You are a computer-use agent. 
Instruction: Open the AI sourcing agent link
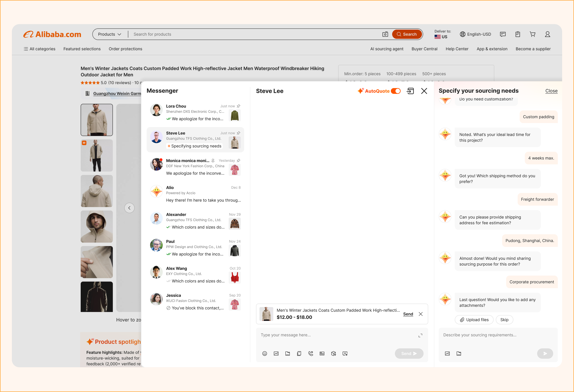(387, 49)
